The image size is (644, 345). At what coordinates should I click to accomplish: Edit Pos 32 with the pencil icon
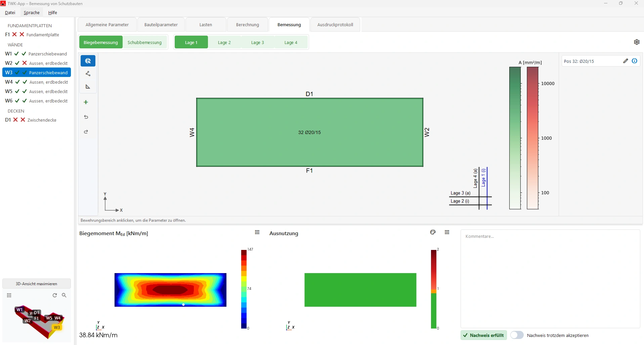coord(626,61)
